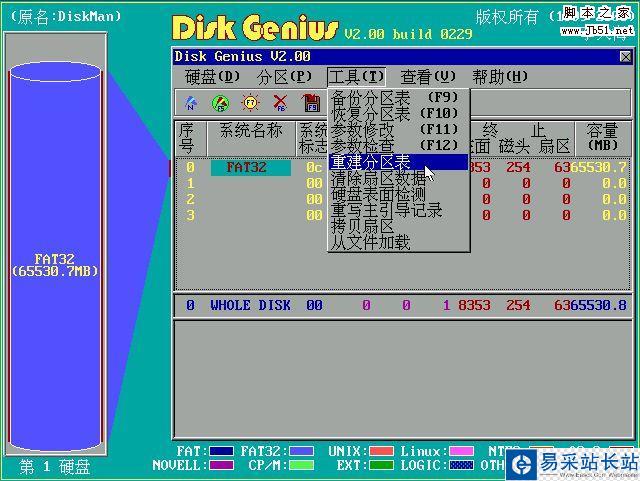Click the LOGIC legend patterned blue swatch
The width and height of the screenshot is (640, 481).
coord(461,465)
